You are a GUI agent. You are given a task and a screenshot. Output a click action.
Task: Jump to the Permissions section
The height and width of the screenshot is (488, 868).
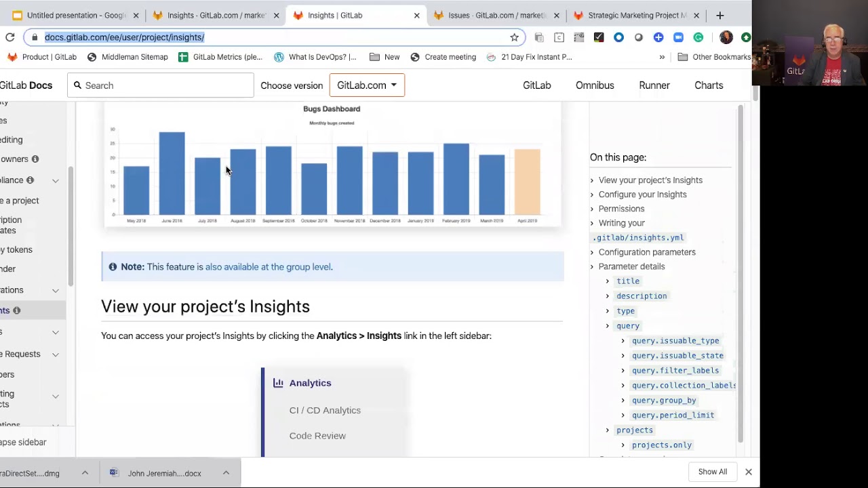point(621,209)
